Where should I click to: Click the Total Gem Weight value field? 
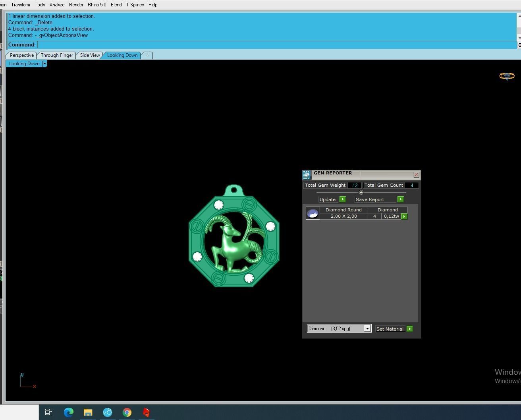[355, 185]
